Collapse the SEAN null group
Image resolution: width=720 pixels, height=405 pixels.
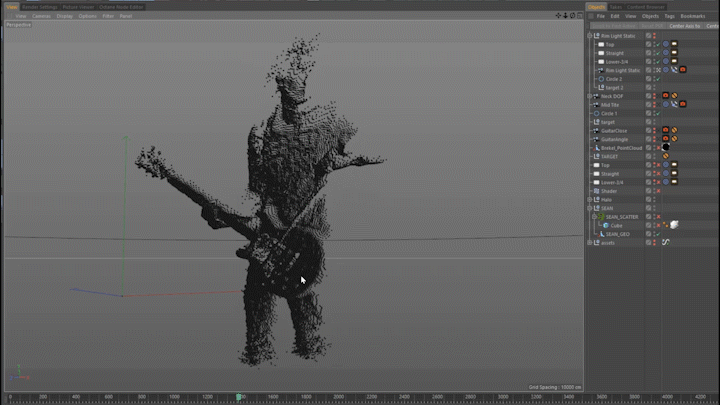[x=590, y=208]
